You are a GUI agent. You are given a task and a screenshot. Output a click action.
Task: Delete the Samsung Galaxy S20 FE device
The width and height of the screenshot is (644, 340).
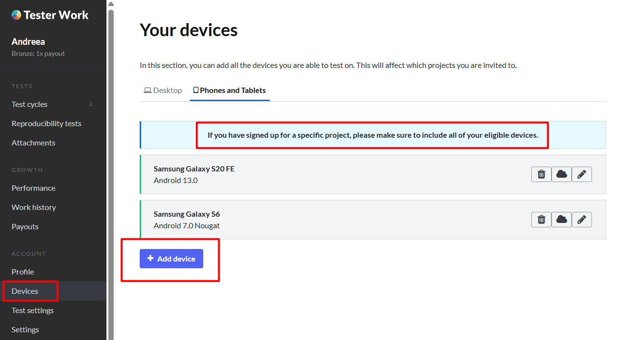pos(541,174)
